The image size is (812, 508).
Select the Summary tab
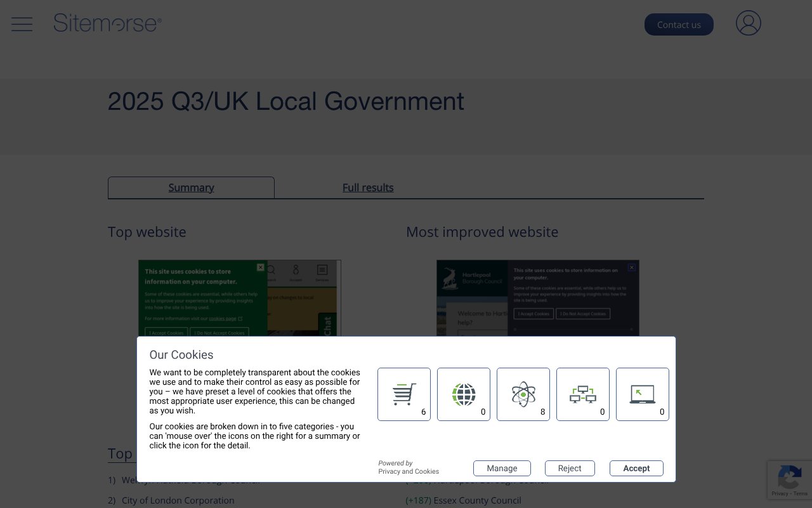191,187
